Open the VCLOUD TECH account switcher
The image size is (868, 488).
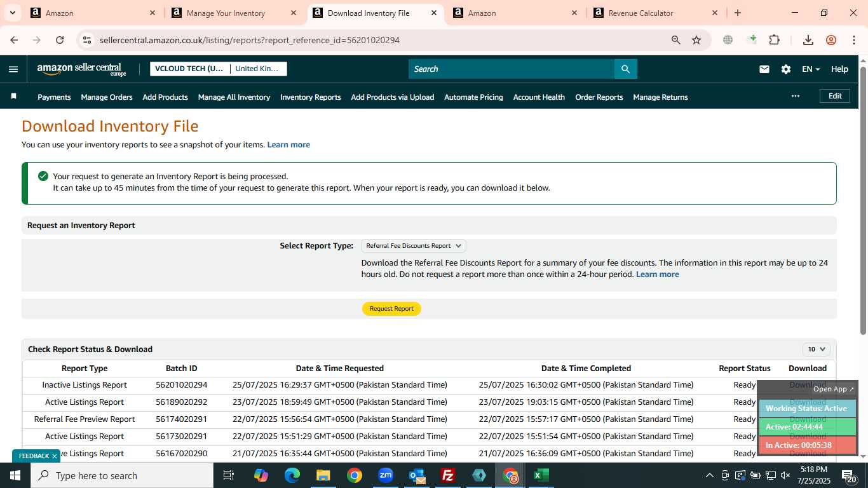pyautogui.click(x=189, y=69)
